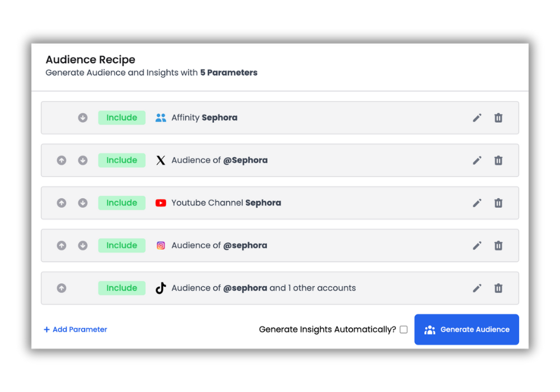
Task: Select the TikTok audience @sephora row
Action: pyautogui.click(x=280, y=288)
